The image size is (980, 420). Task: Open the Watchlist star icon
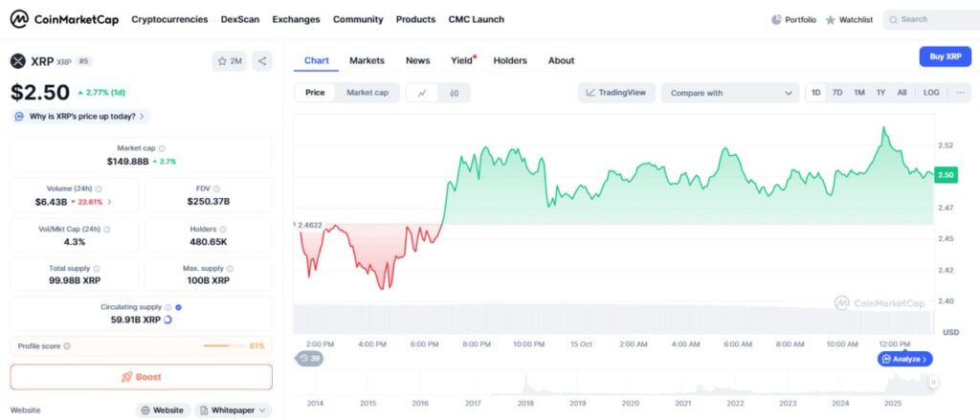click(x=830, y=20)
